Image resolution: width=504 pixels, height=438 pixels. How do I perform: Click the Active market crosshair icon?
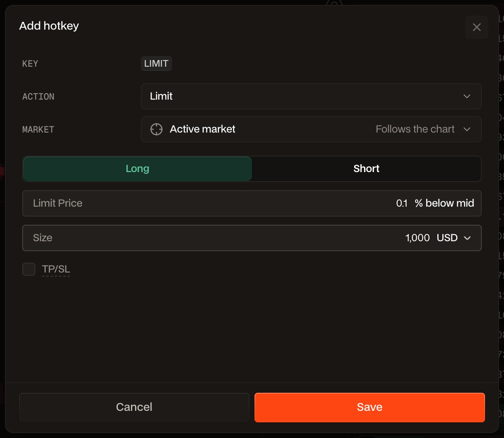coord(156,129)
